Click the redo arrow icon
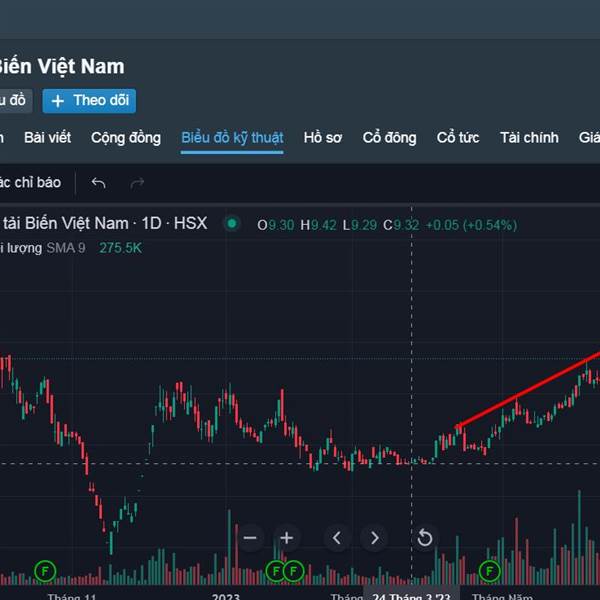Screen dimensions: 600x600 coord(137,183)
